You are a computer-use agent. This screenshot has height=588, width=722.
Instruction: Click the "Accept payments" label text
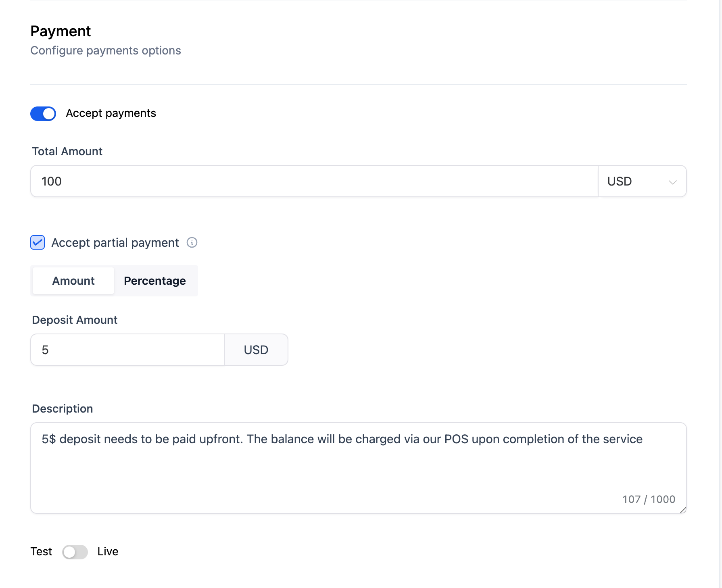pos(111,113)
